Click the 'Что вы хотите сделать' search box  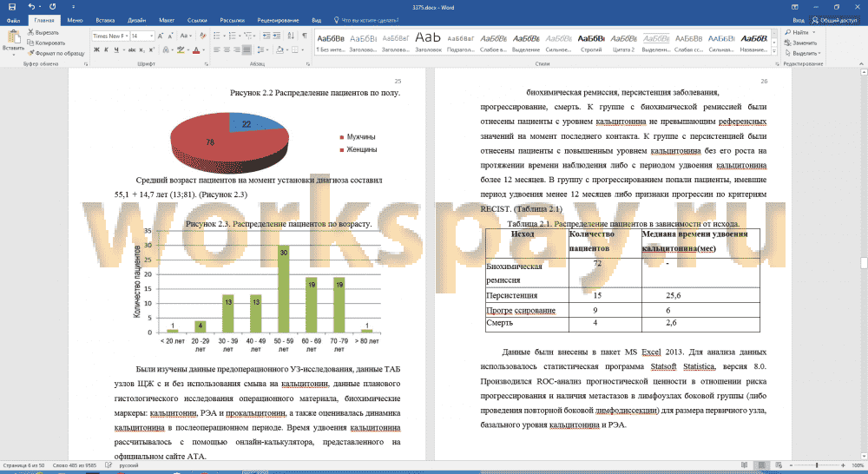pos(366,20)
